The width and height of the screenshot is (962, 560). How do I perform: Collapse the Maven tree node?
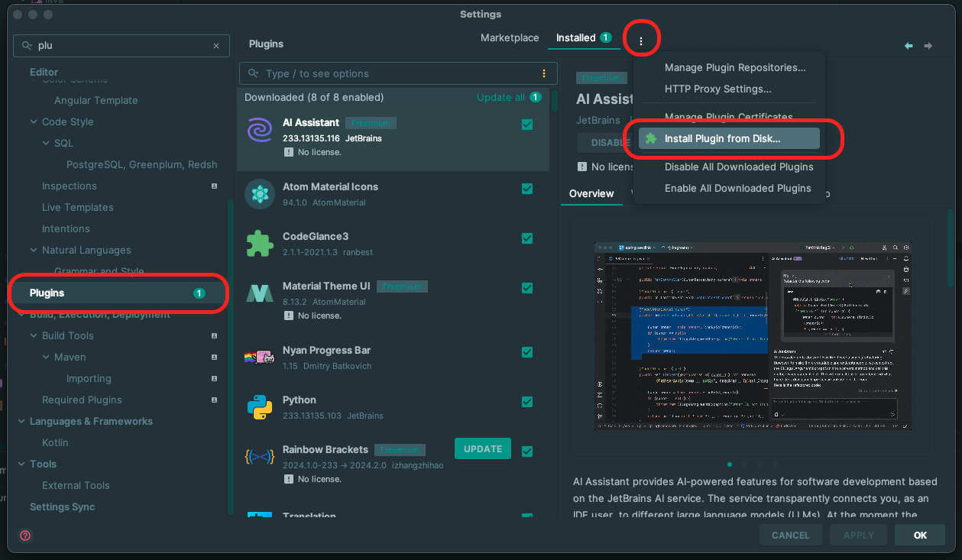46,357
